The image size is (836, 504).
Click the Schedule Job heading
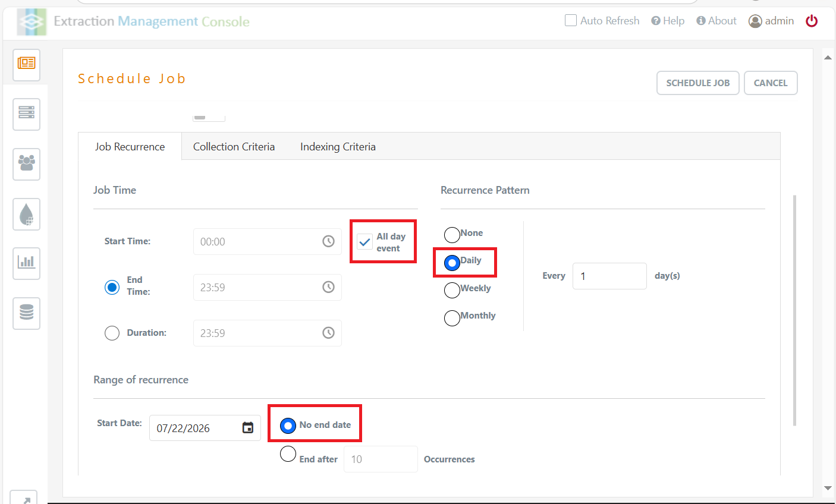tap(131, 78)
